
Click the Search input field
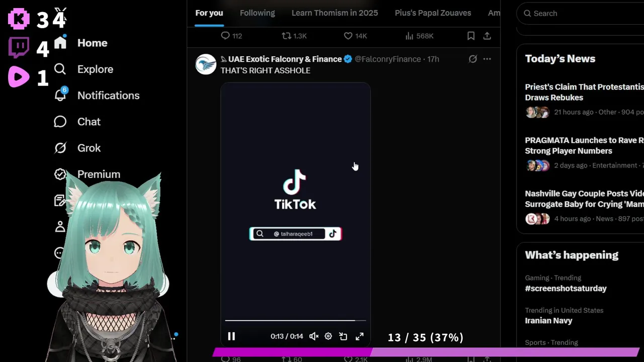(581, 14)
